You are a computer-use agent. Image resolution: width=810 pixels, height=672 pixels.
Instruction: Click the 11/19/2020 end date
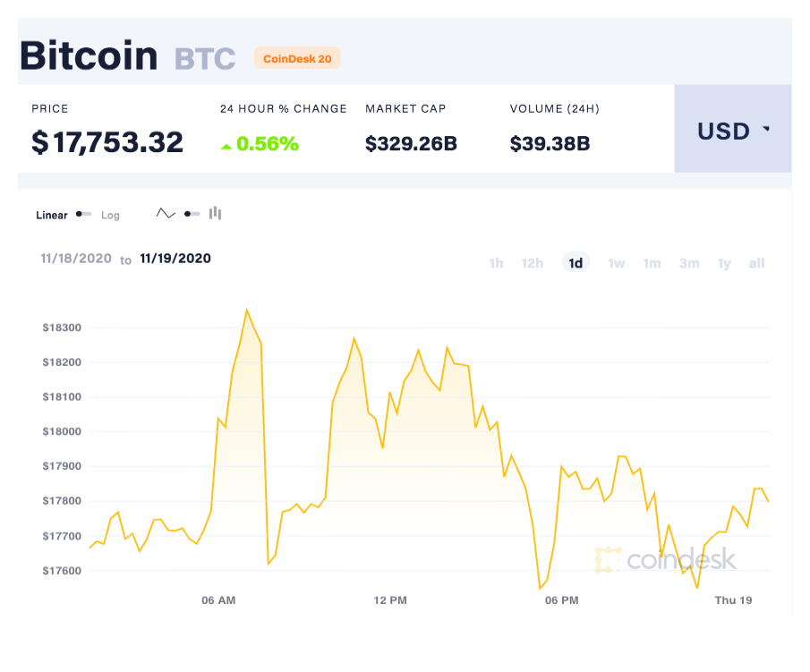tap(175, 259)
